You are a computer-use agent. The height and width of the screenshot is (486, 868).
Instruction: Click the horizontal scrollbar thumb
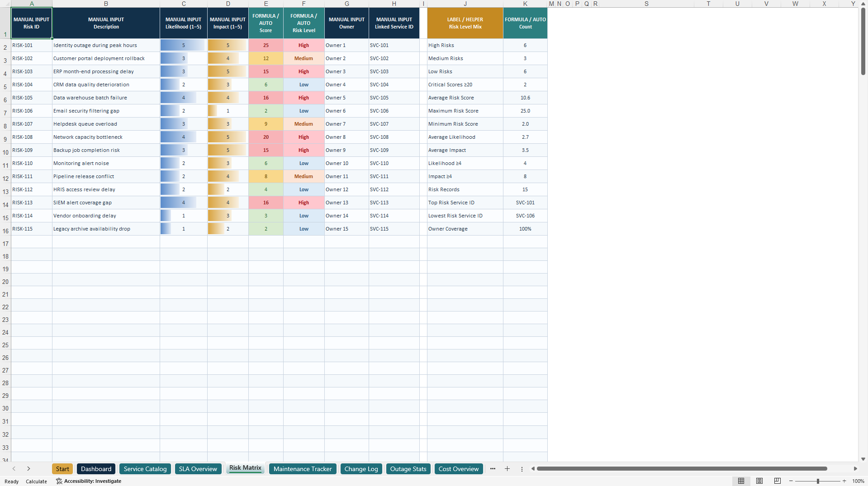682,469
